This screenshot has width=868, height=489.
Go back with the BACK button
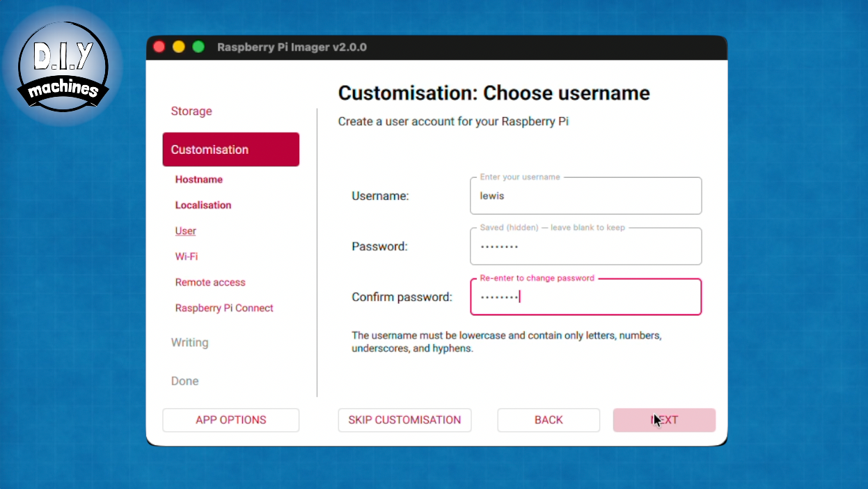click(549, 420)
